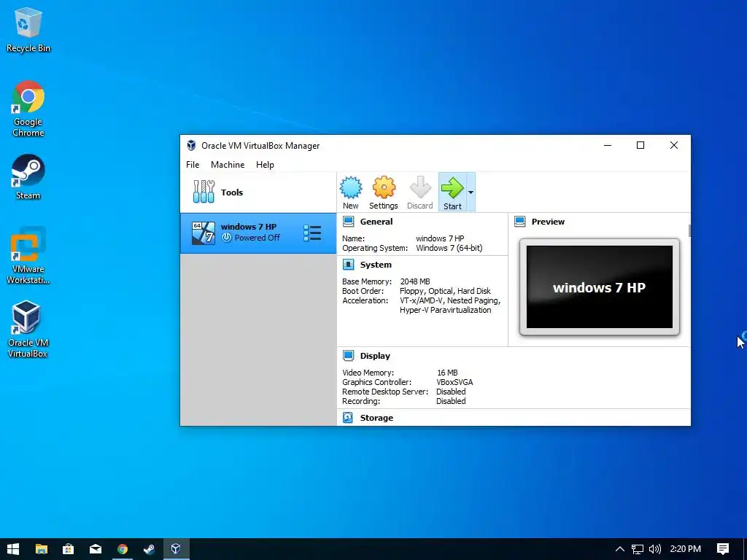This screenshot has height=560, width=747.
Task: Select the windows 7 HP VM entry
Action: click(258, 233)
